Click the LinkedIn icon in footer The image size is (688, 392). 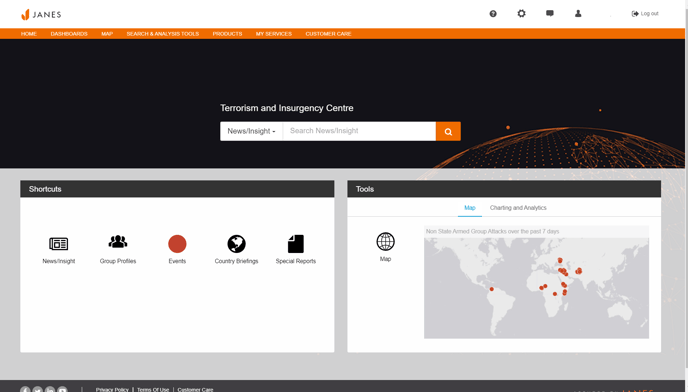click(x=50, y=390)
